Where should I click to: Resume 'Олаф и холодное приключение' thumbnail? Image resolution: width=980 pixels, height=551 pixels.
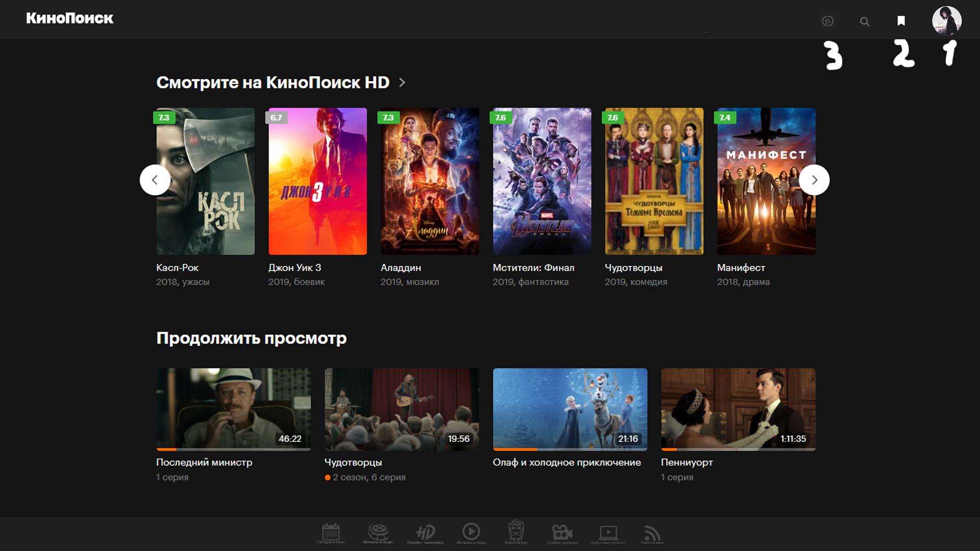tap(570, 409)
